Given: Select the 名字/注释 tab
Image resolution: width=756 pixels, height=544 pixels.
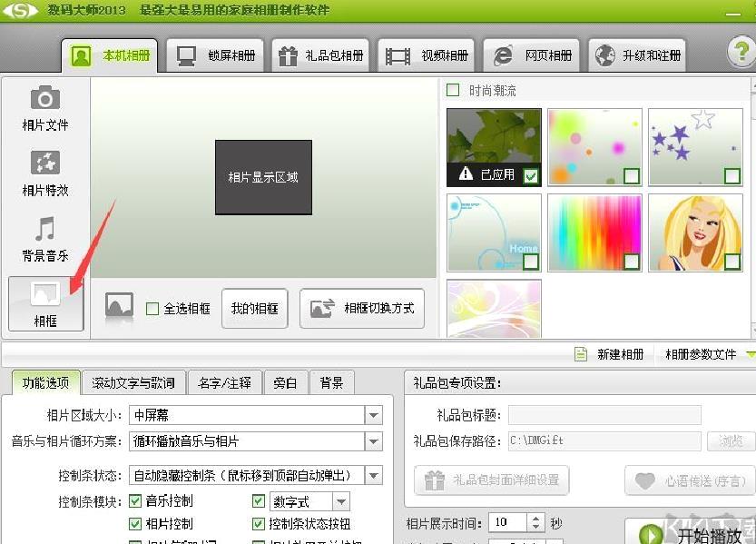Looking at the screenshot, I should 225,383.
